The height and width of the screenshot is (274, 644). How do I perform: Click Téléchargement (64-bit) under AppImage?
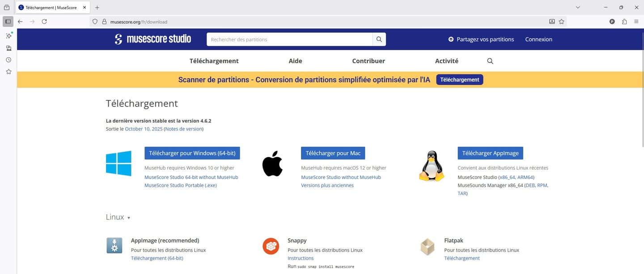(157, 258)
